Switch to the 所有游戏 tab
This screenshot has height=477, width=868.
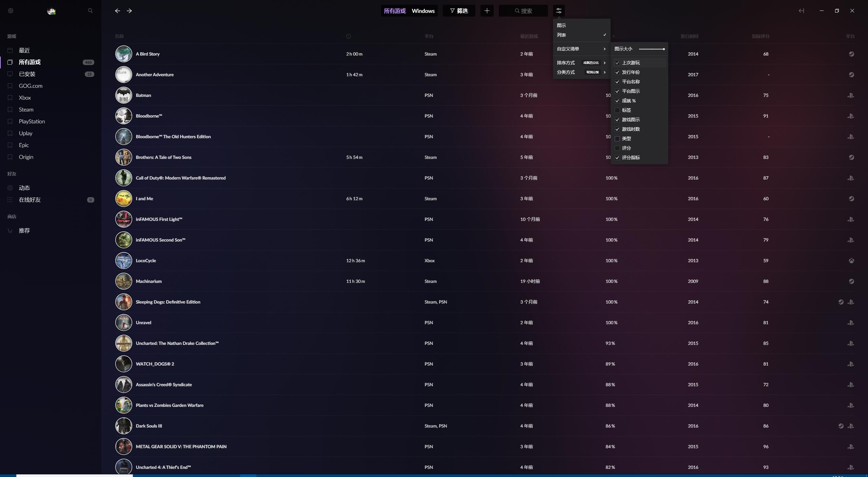point(395,11)
